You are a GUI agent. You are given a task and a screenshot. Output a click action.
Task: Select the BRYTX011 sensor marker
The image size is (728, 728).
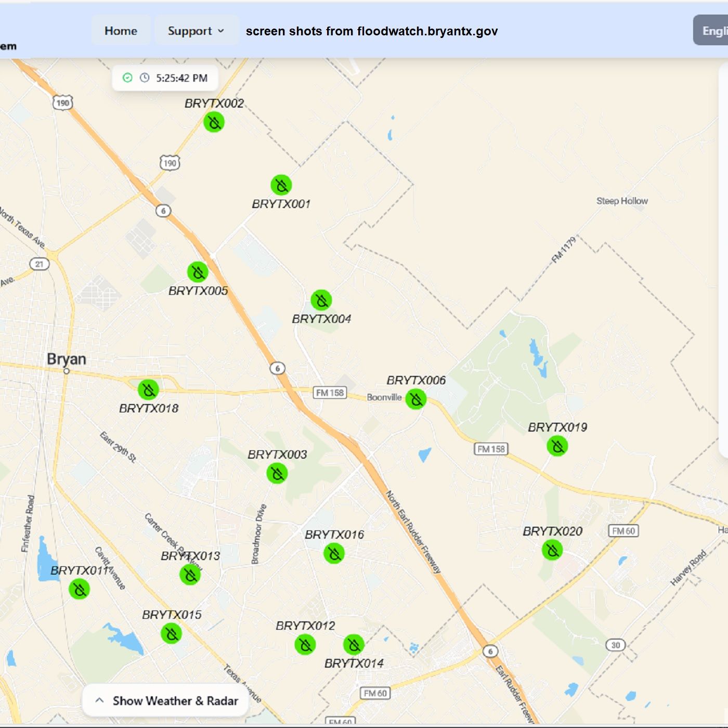(x=80, y=589)
